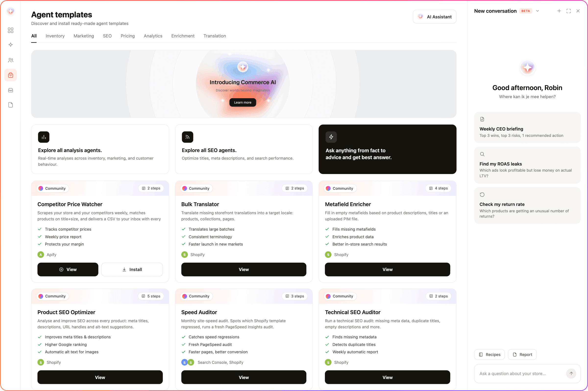This screenshot has width=588, height=391.
Task: View the Product SEO Optimizer template
Action: [x=100, y=377]
